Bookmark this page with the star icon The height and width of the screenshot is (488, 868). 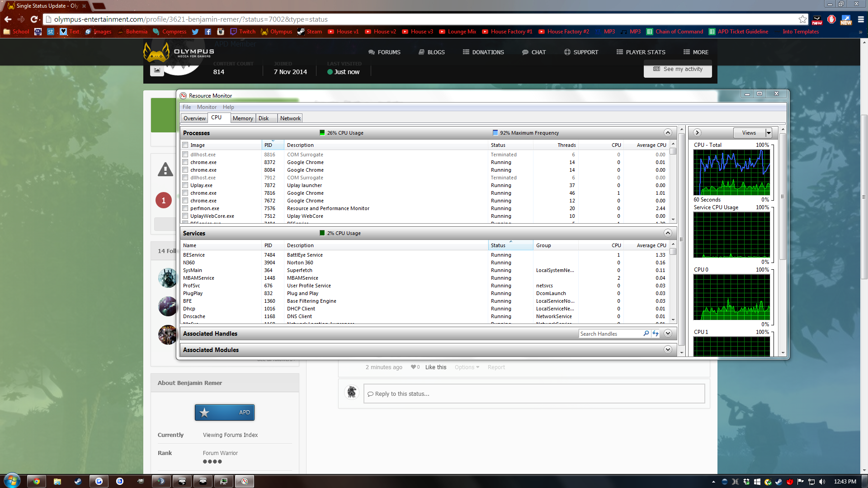802,19
